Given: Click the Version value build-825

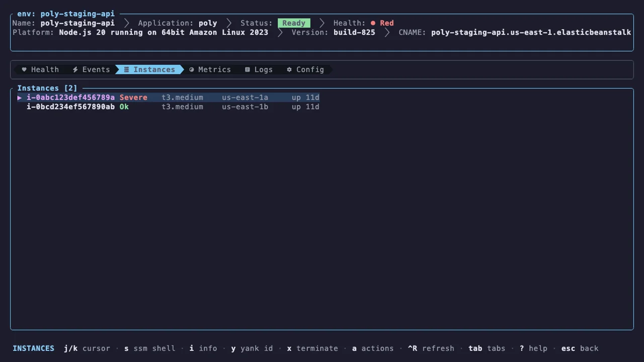Looking at the screenshot, I should click(354, 32).
